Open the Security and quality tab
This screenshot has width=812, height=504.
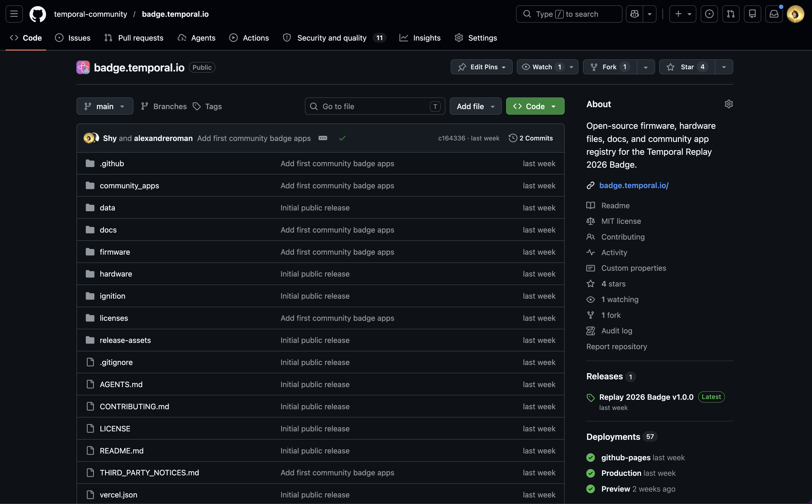click(x=334, y=38)
